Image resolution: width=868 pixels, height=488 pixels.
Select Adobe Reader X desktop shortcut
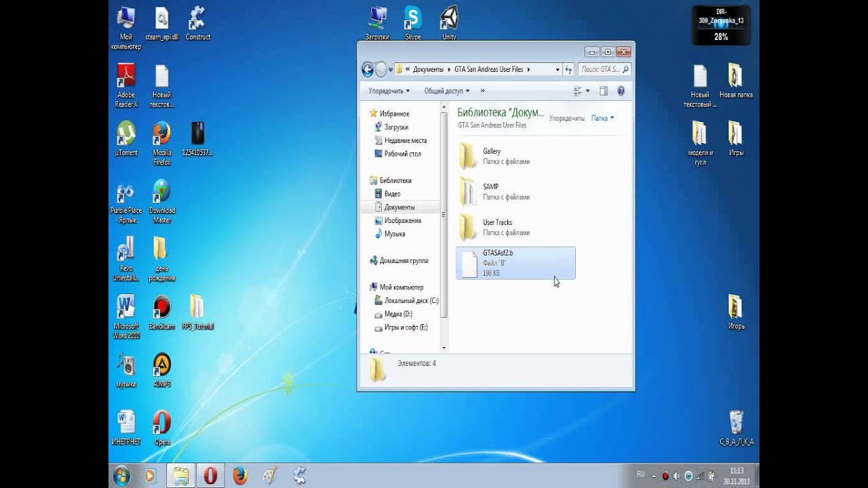(x=126, y=85)
